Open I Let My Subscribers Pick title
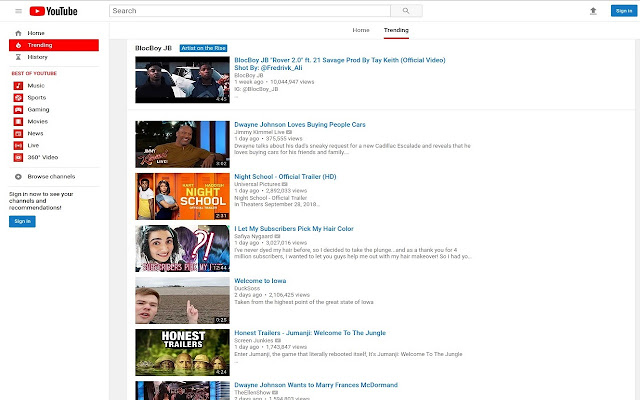 click(x=294, y=229)
